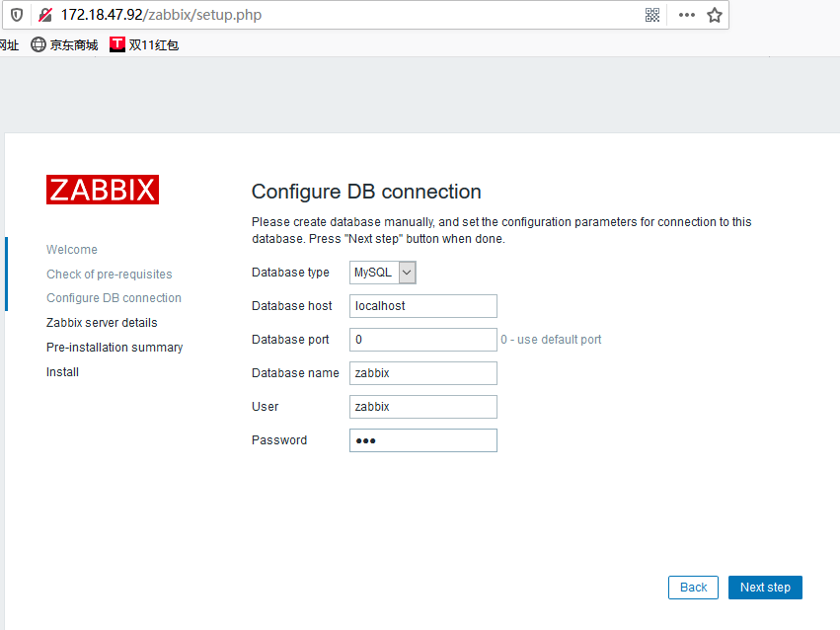Select the Install step in sidebar
Screen dimensions: 840x630
62,372
